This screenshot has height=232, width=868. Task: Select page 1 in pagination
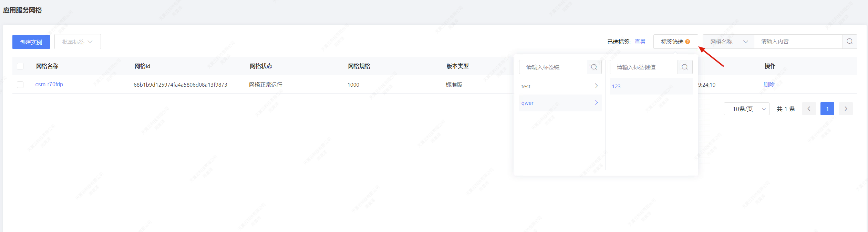(827, 109)
